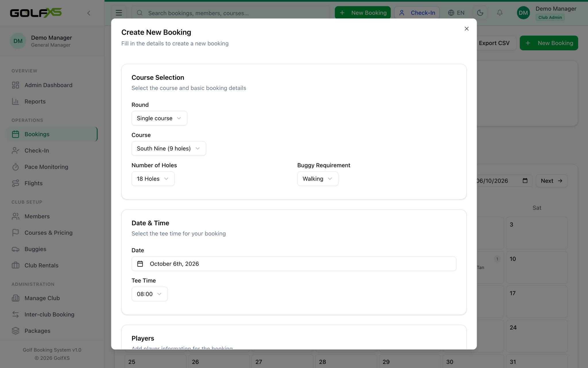Select calendar day 10 in the Sat column
The height and width of the screenshot is (368, 588).
point(537,267)
